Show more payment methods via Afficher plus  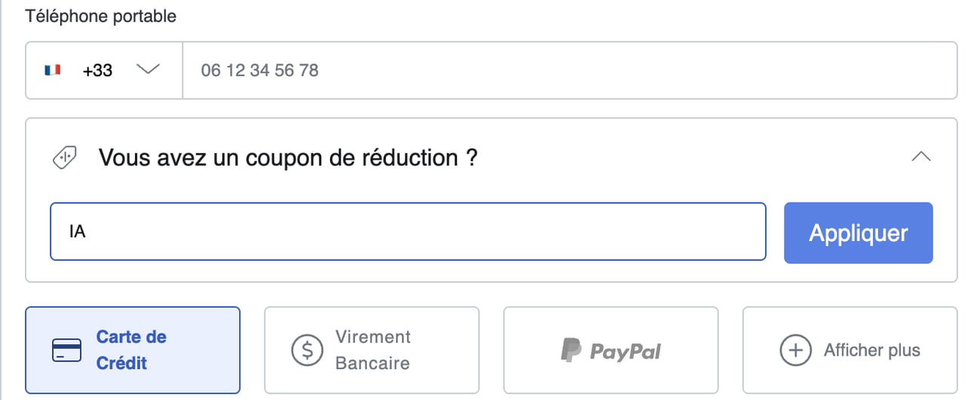click(871, 350)
